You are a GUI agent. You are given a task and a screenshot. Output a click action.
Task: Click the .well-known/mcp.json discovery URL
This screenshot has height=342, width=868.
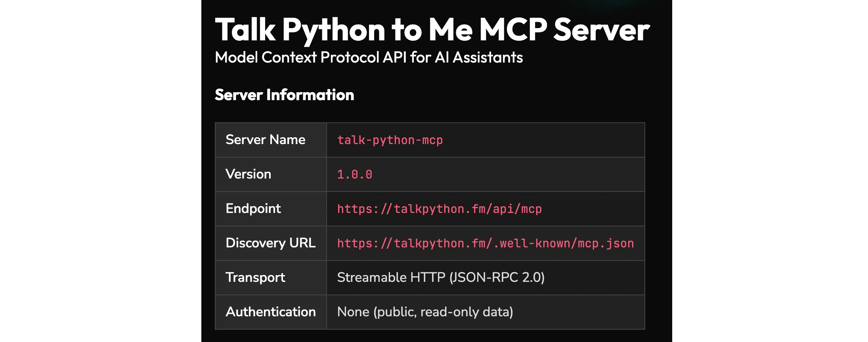pyautogui.click(x=485, y=243)
